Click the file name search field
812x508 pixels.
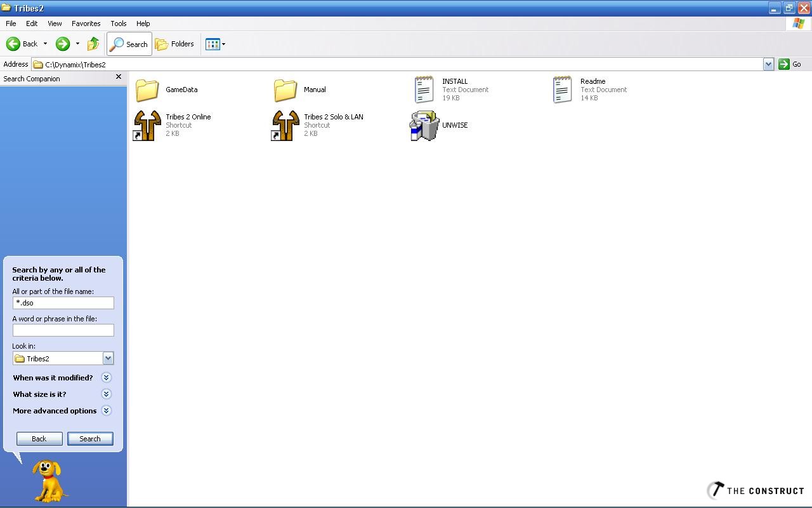[63, 303]
